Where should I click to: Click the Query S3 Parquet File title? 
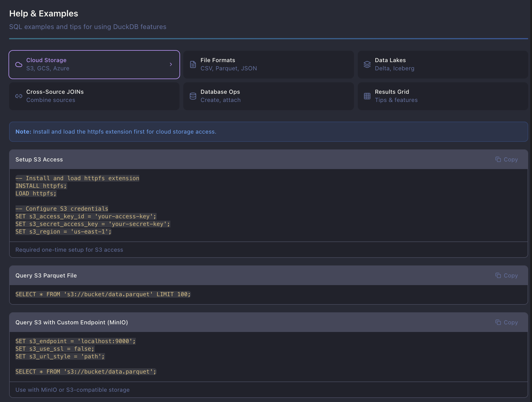[x=46, y=275]
